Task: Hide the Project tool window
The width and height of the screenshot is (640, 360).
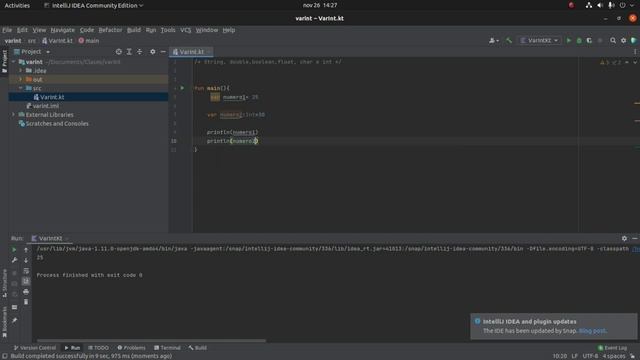Action: [x=163, y=52]
